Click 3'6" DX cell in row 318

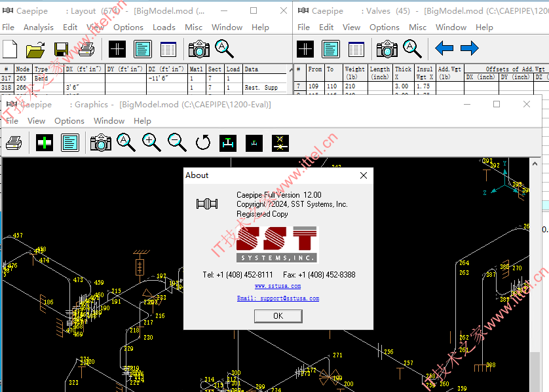click(x=85, y=88)
